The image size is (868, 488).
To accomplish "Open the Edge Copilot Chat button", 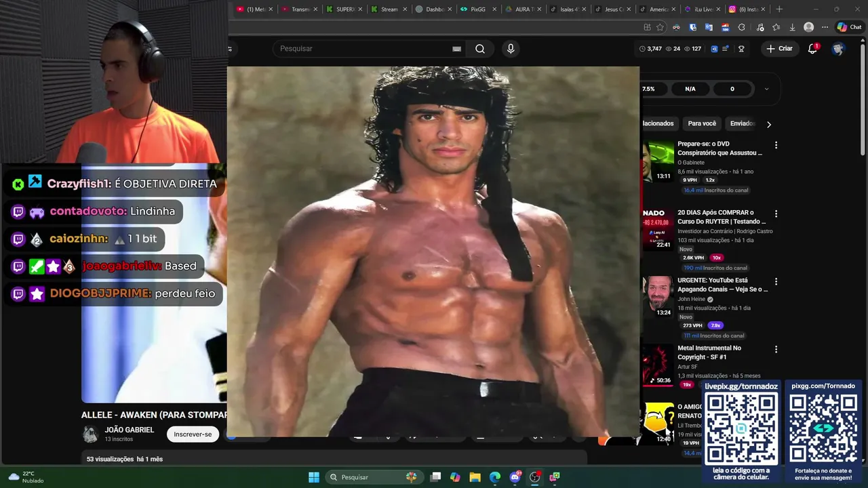I will pyautogui.click(x=849, y=27).
